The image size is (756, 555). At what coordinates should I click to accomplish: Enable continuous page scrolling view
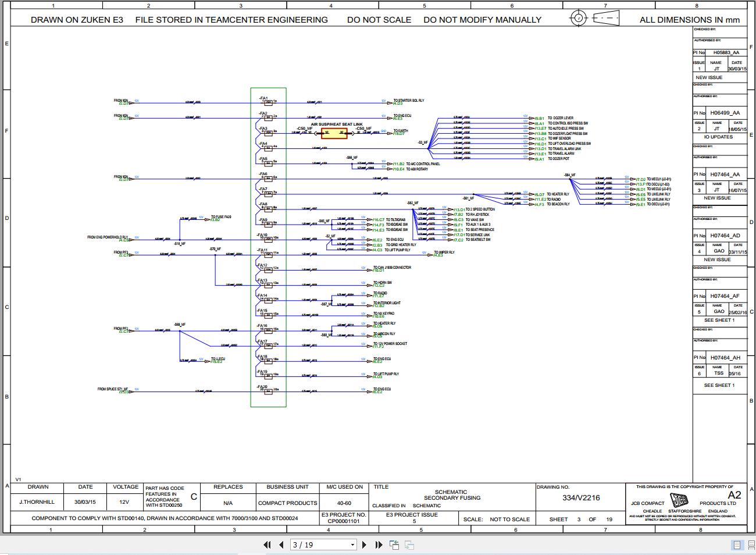750,545
